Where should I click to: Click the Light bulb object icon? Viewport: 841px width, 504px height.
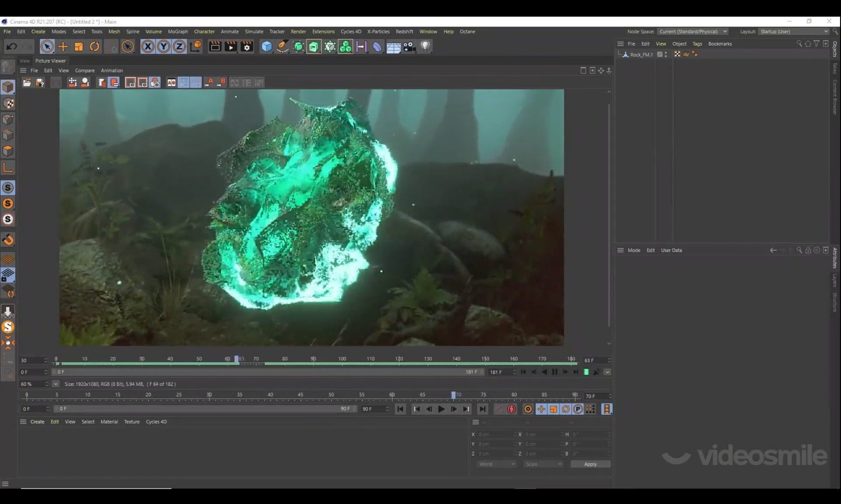(425, 46)
